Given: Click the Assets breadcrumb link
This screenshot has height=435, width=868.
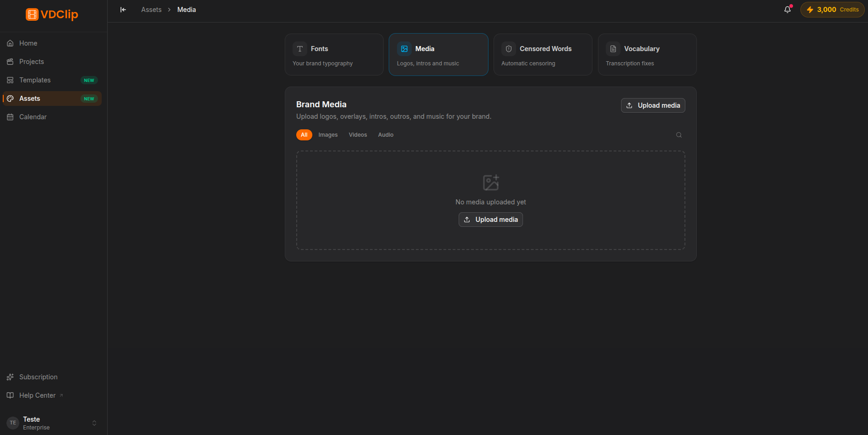Looking at the screenshot, I should click(151, 10).
